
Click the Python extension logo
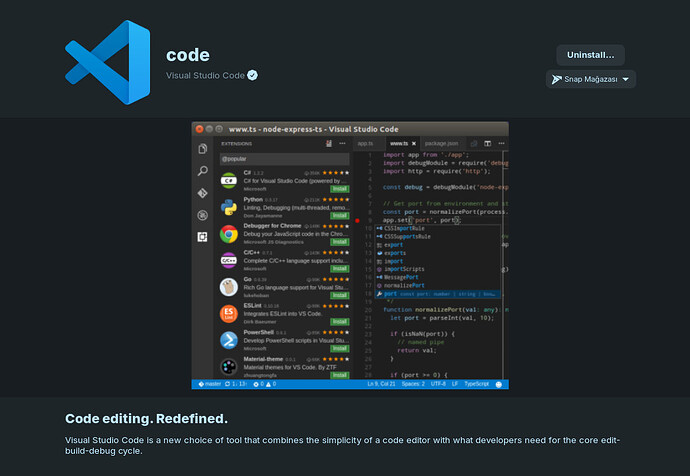coord(229,207)
